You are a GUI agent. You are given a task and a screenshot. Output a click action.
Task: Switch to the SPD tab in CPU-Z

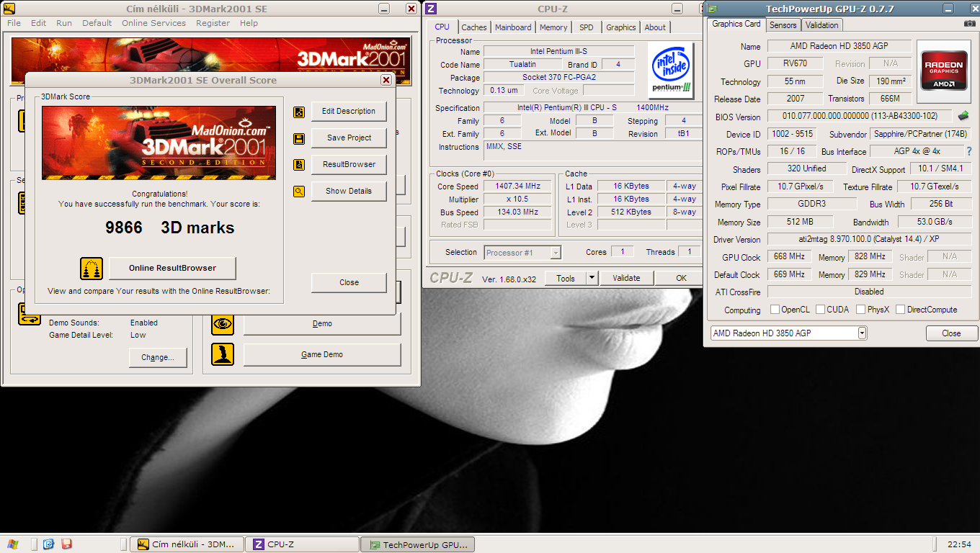pyautogui.click(x=587, y=27)
